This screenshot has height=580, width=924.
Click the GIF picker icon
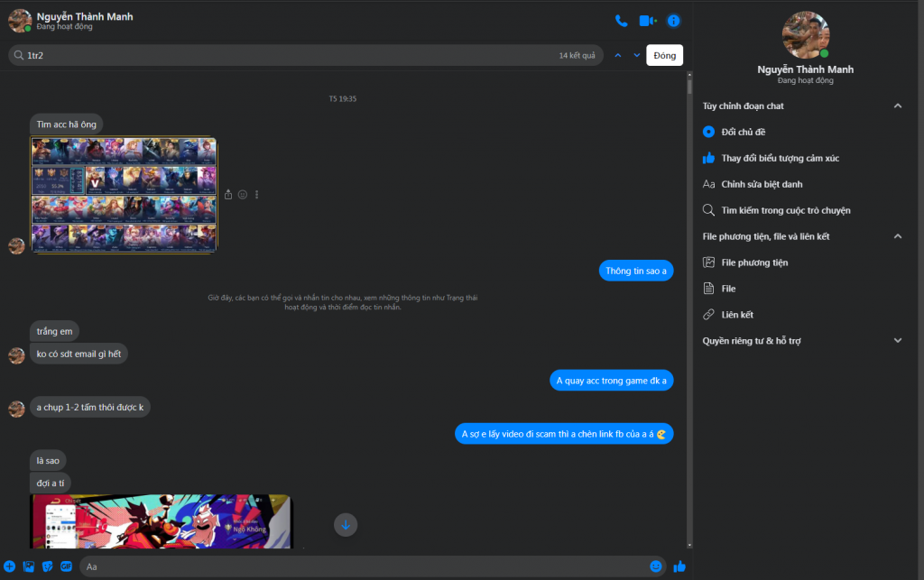(66, 566)
